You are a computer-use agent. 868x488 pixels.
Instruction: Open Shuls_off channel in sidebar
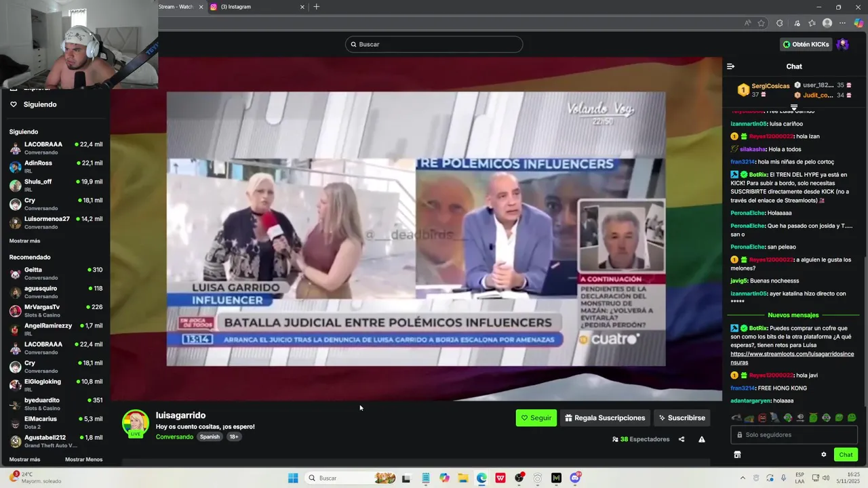56,185
